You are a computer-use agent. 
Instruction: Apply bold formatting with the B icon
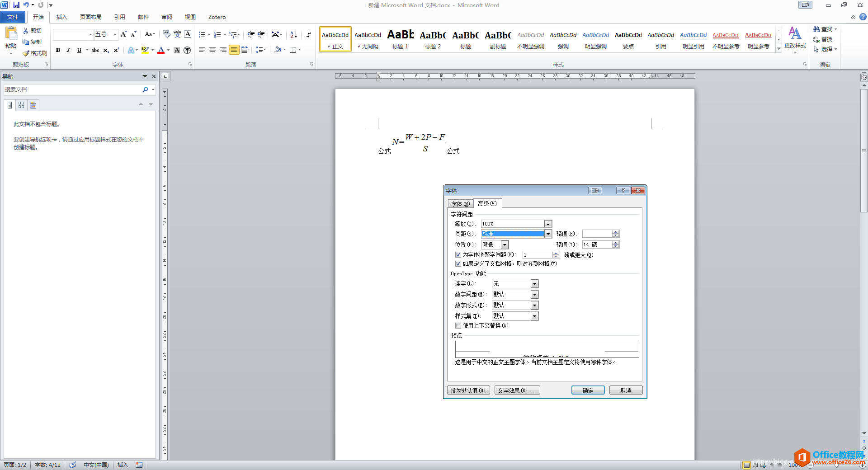pyautogui.click(x=58, y=50)
